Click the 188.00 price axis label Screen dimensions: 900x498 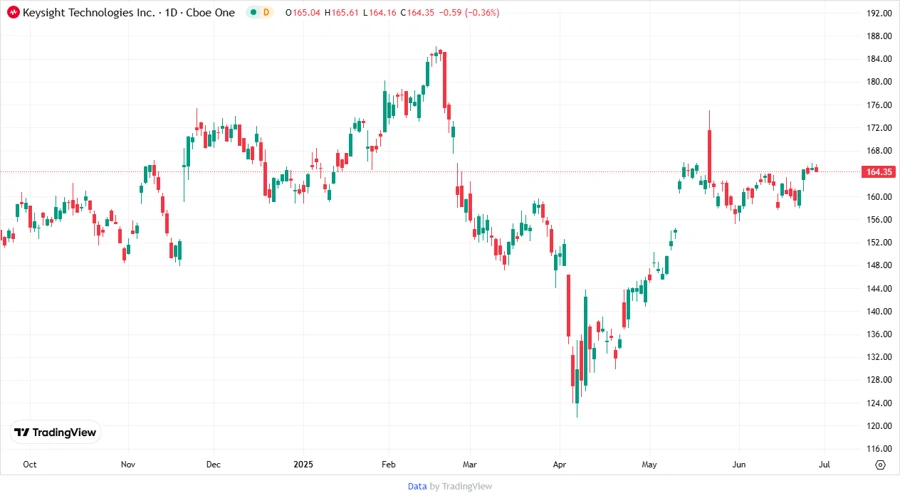pyautogui.click(x=879, y=36)
